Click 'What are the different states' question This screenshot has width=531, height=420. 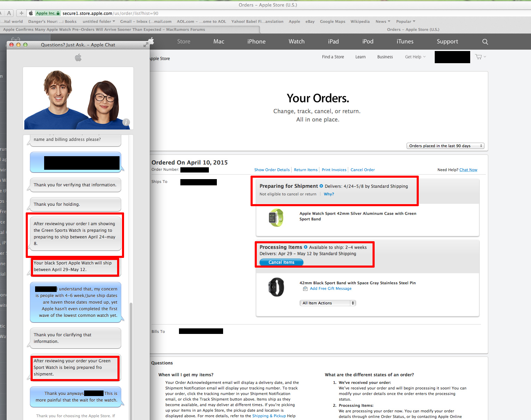click(369, 375)
